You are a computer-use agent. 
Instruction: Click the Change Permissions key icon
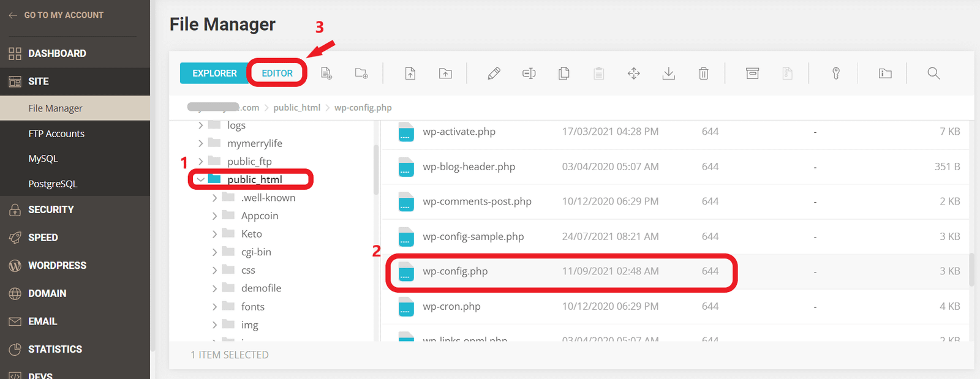pyautogui.click(x=836, y=73)
